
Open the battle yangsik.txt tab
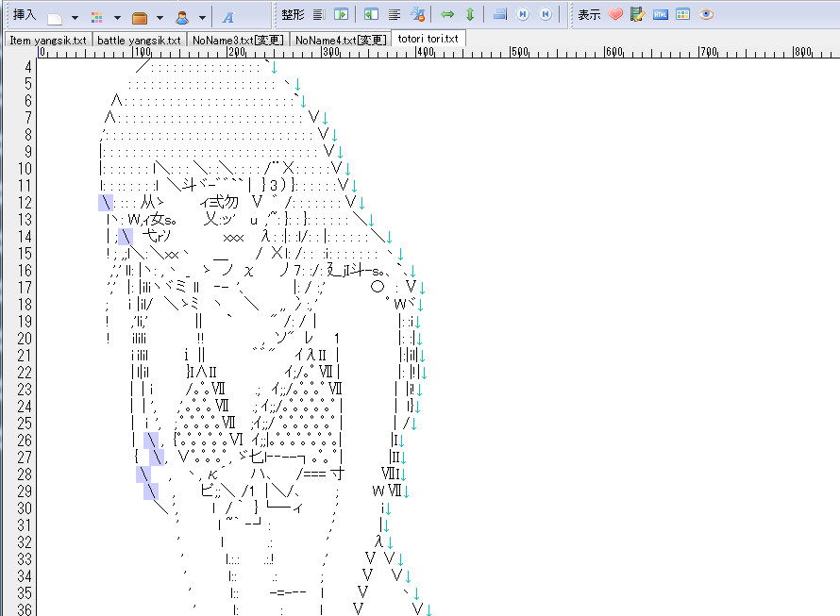(140, 40)
